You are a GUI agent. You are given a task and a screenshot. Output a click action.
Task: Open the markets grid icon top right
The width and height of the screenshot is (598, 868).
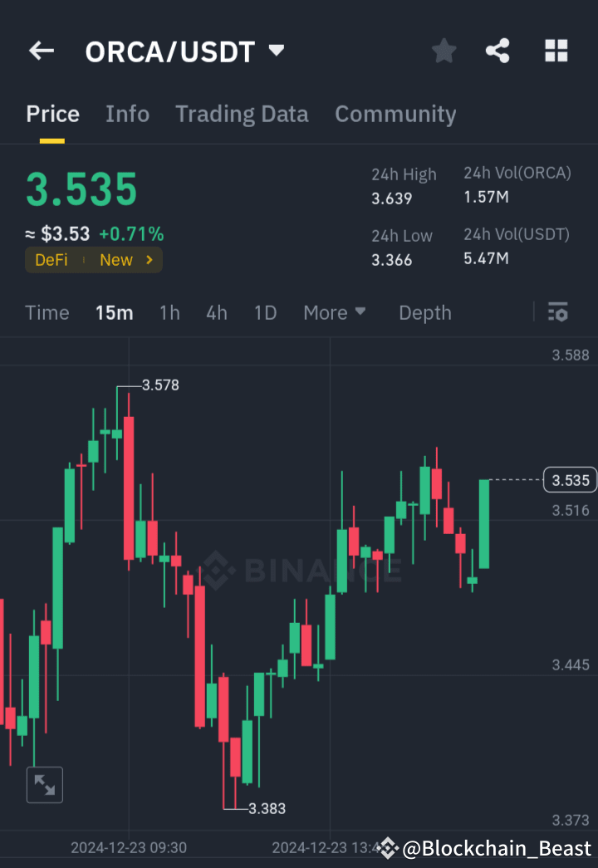pos(556,51)
